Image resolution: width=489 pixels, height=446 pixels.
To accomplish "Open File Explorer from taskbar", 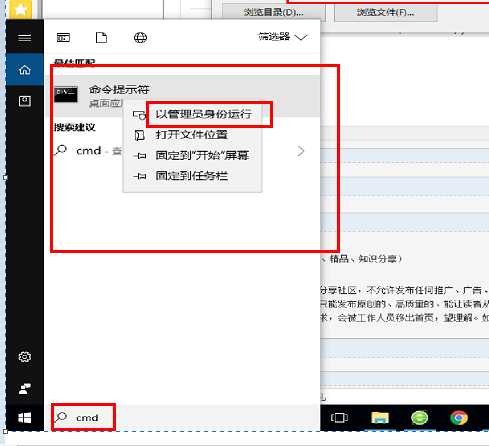I will [380, 418].
